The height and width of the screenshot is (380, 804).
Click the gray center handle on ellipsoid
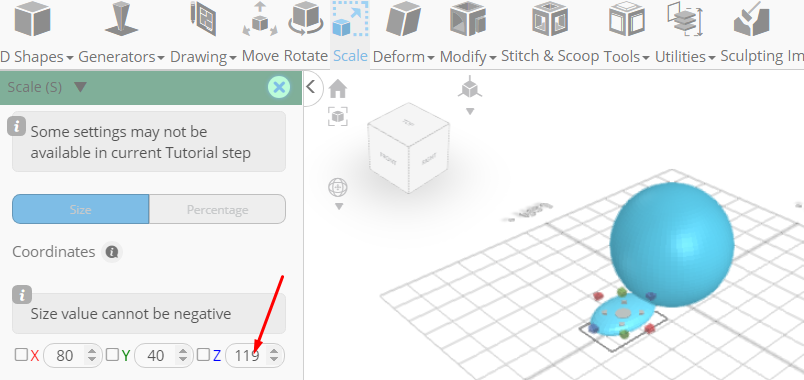[x=622, y=312]
